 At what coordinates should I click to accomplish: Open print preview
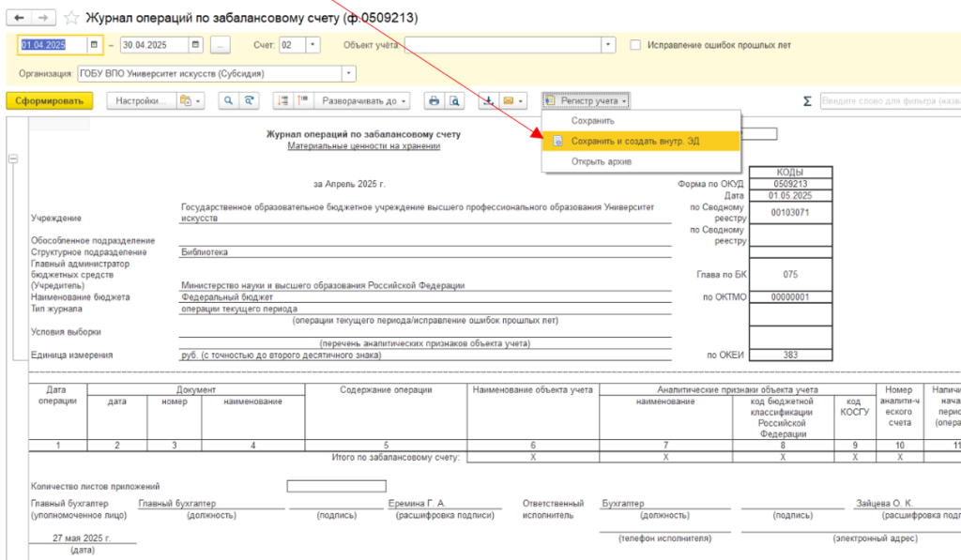tap(454, 100)
